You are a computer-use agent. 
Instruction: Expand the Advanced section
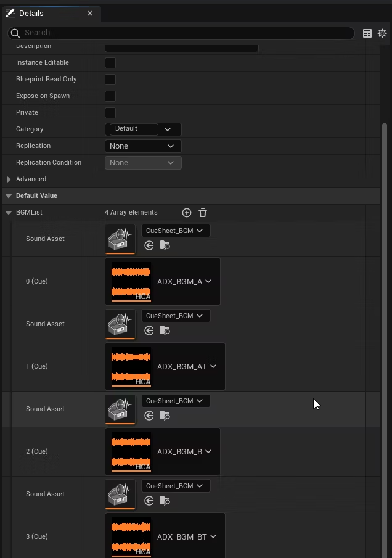(9, 179)
